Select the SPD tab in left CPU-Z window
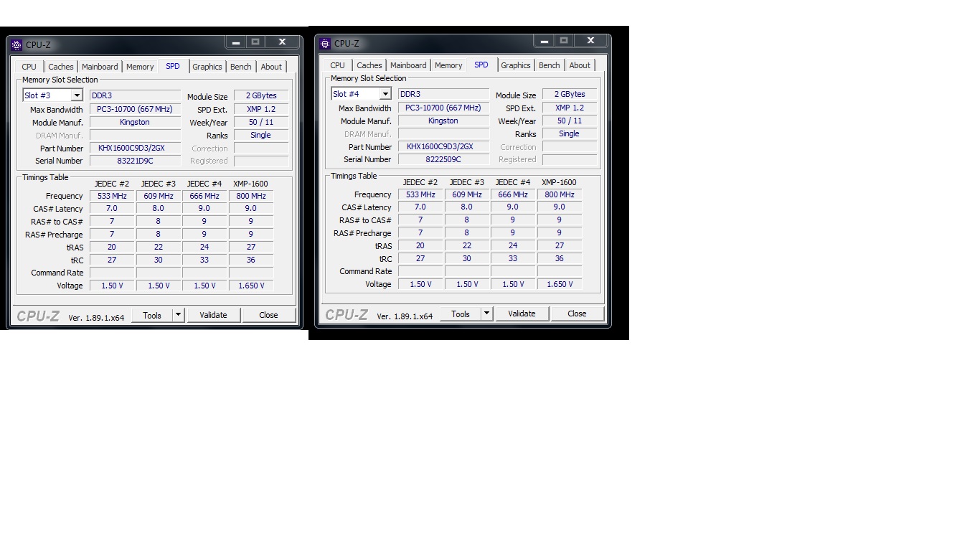980x551 pixels. [173, 66]
